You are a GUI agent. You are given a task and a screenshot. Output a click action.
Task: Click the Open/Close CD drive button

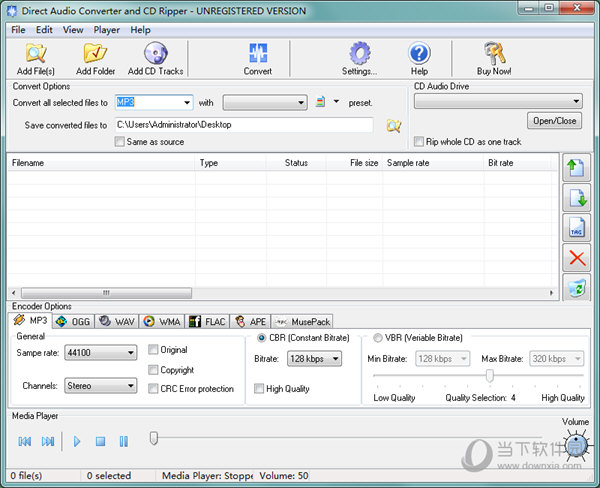click(x=554, y=121)
